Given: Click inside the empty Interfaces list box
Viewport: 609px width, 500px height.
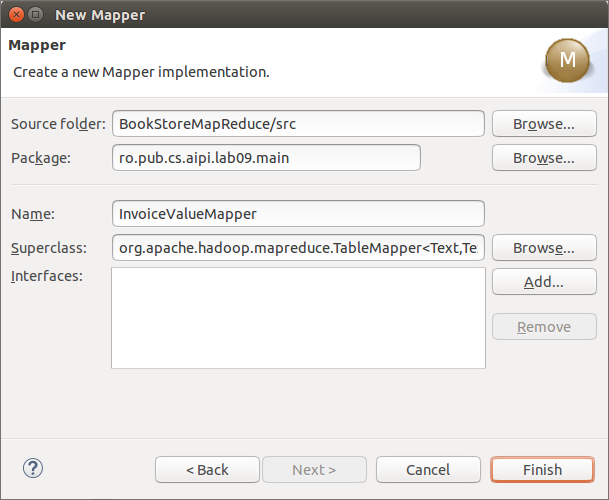Looking at the screenshot, I should (x=298, y=318).
